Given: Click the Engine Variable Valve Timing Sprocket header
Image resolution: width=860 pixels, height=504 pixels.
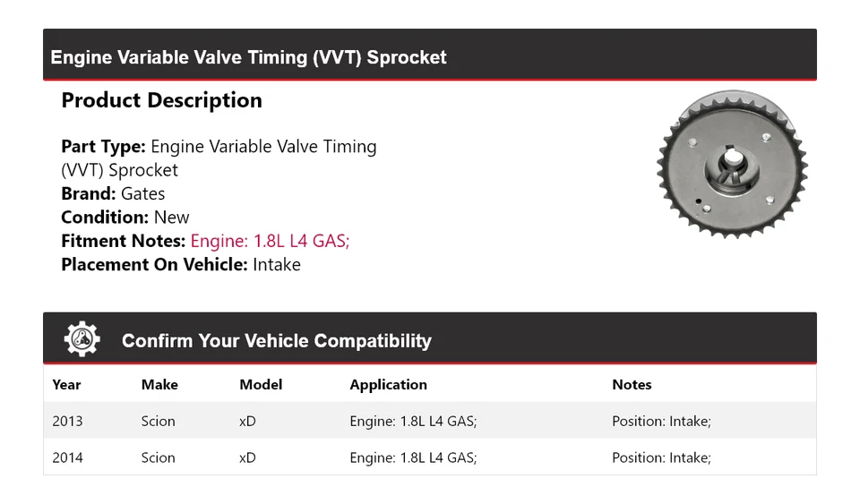Looking at the screenshot, I should (x=248, y=57).
